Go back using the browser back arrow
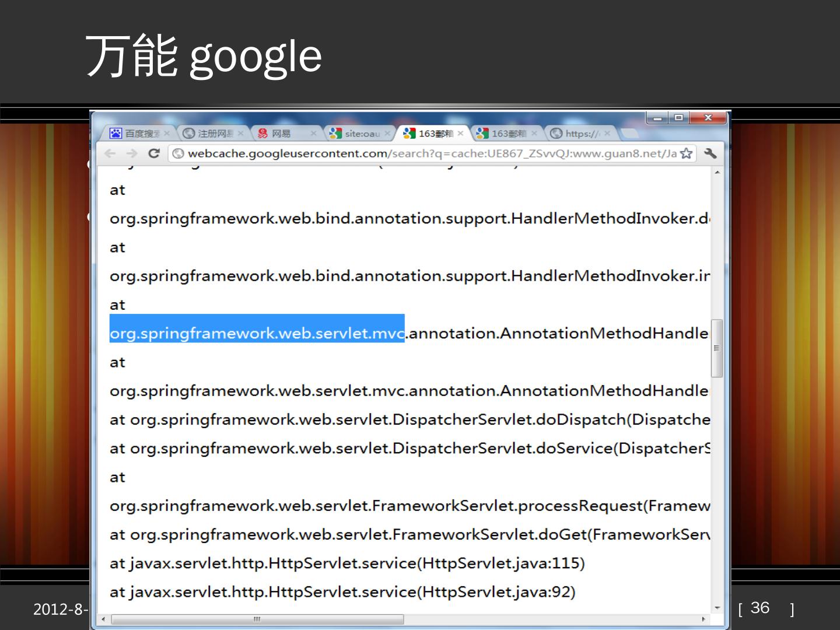840x630 pixels. [x=110, y=153]
